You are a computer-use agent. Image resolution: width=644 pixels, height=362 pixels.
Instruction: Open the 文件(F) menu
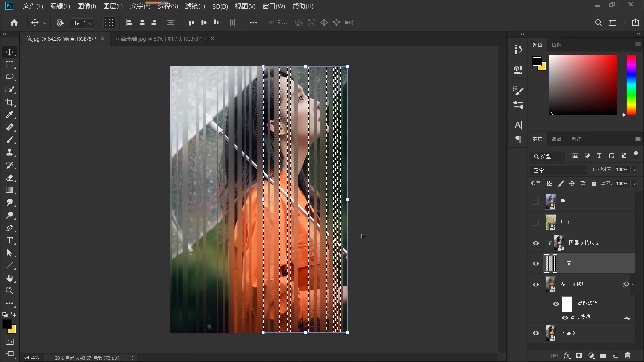click(x=33, y=6)
